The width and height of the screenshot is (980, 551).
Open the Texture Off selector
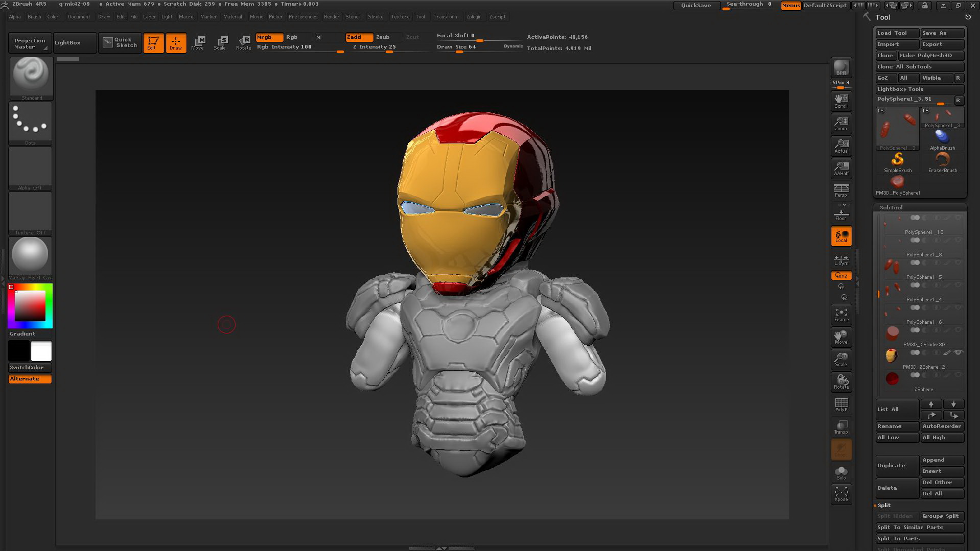click(31, 213)
